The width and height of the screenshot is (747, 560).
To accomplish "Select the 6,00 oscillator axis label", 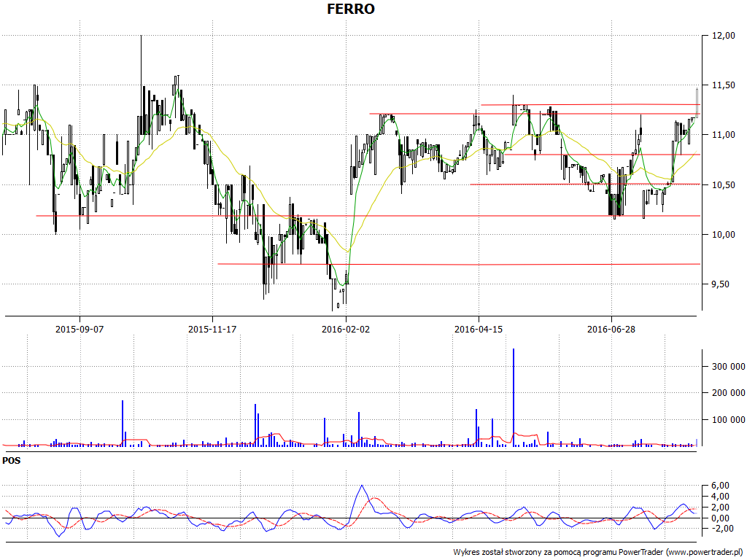I will (720, 486).
